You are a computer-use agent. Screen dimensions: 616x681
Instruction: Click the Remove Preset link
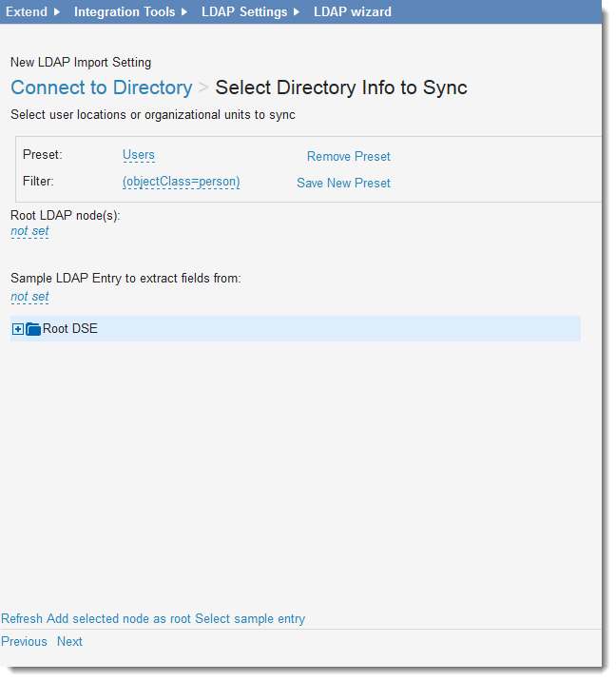(x=348, y=156)
